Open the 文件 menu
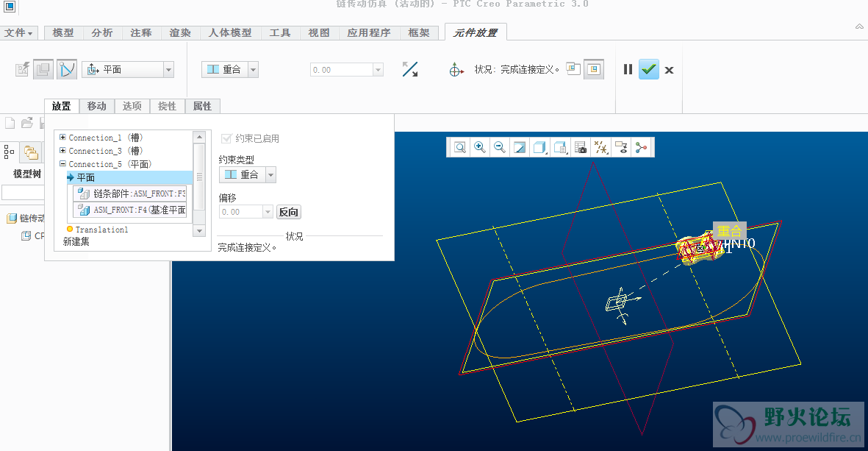This screenshot has height=451, width=868. (19, 32)
